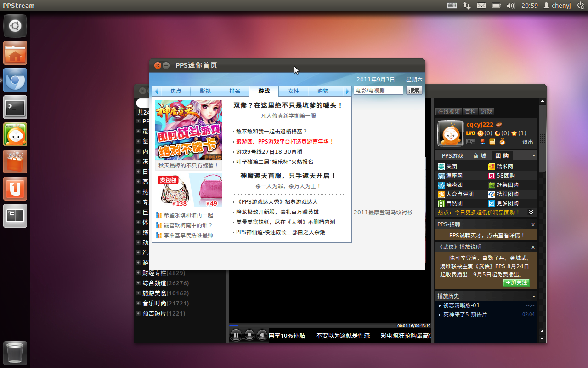Expand the 预告短片 channel tree node
The width and height of the screenshot is (588, 368).
click(x=138, y=313)
